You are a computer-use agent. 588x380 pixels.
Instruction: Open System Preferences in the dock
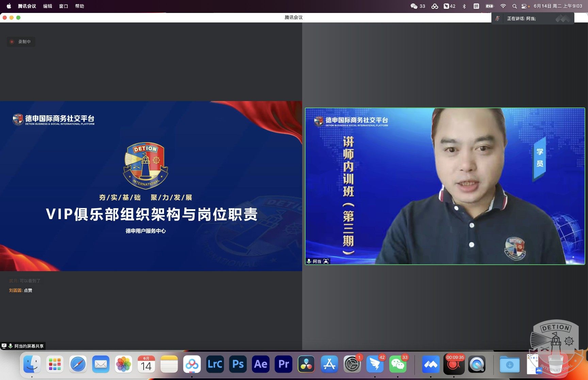coord(352,364)
